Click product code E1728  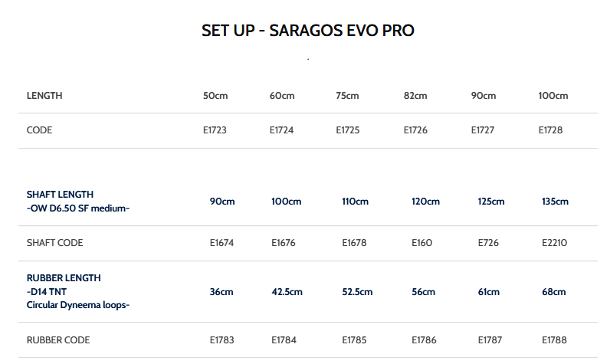550,130
